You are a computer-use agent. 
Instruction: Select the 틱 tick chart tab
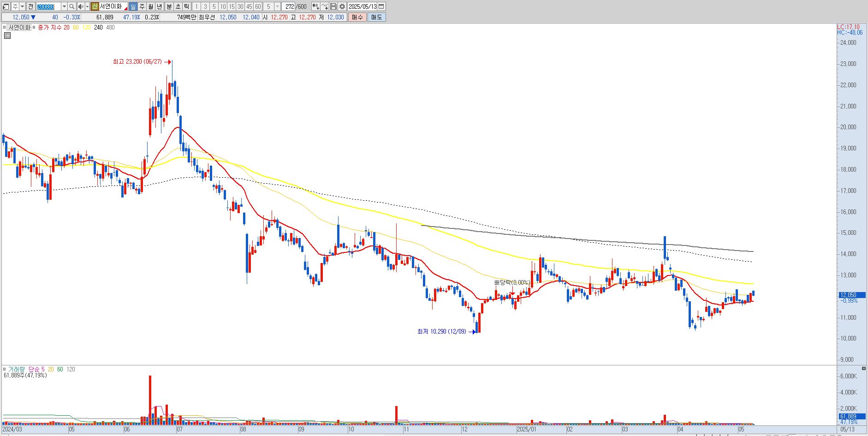[x=186, y=6]
